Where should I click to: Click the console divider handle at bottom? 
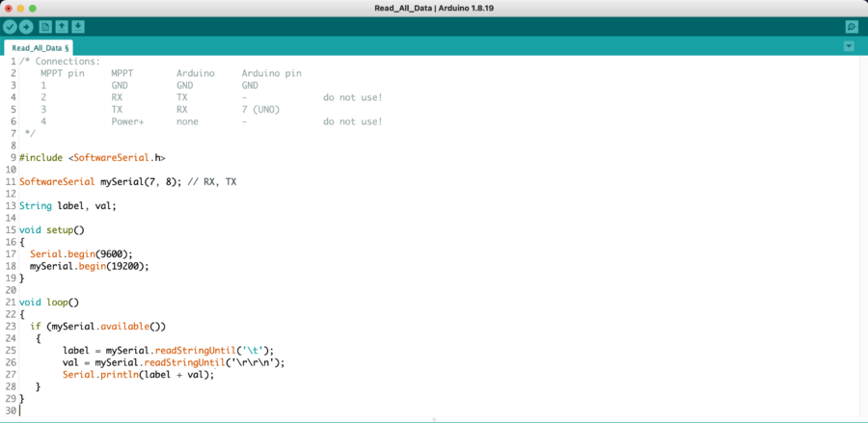[x=434, y=419]
